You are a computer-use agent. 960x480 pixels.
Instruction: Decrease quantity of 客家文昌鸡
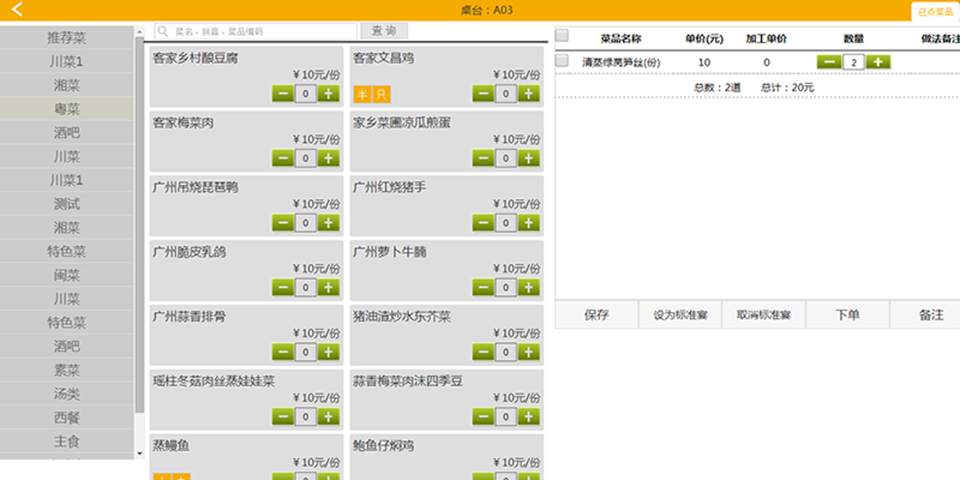(x=483, y=94)
